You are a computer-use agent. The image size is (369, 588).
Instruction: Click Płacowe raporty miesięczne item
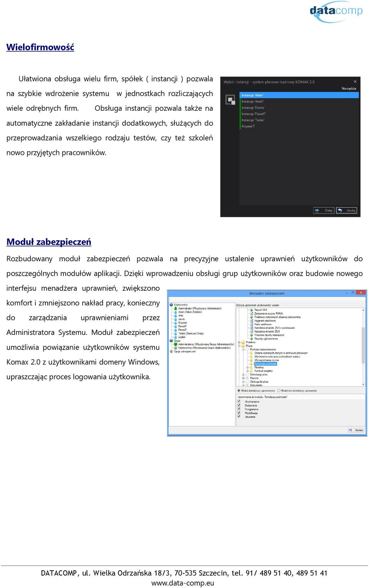coord(269,335)
